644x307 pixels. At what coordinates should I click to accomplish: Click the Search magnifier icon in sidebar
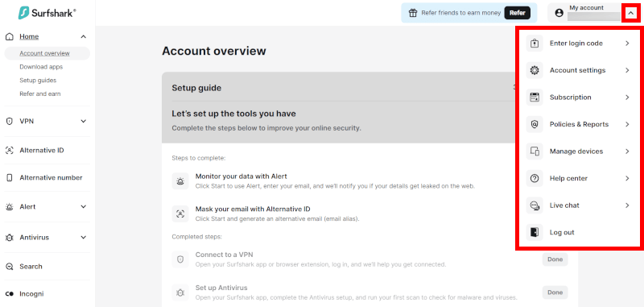(10, 267)
